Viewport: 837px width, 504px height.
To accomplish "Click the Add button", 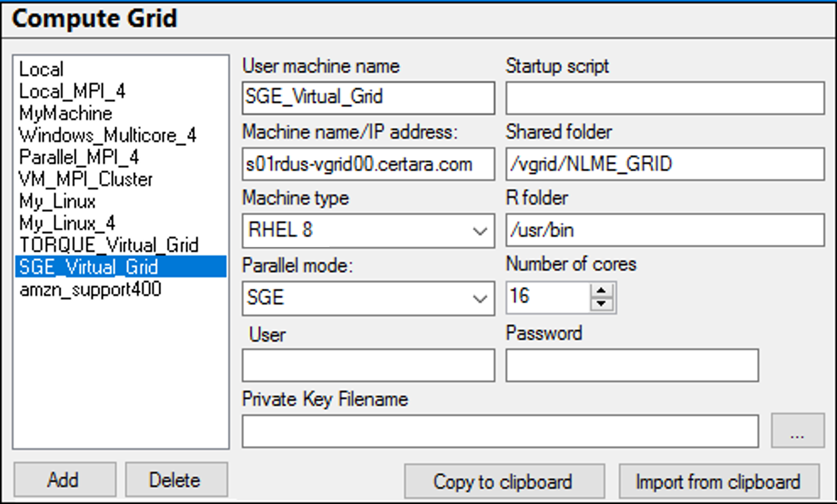I will [65, 480].
